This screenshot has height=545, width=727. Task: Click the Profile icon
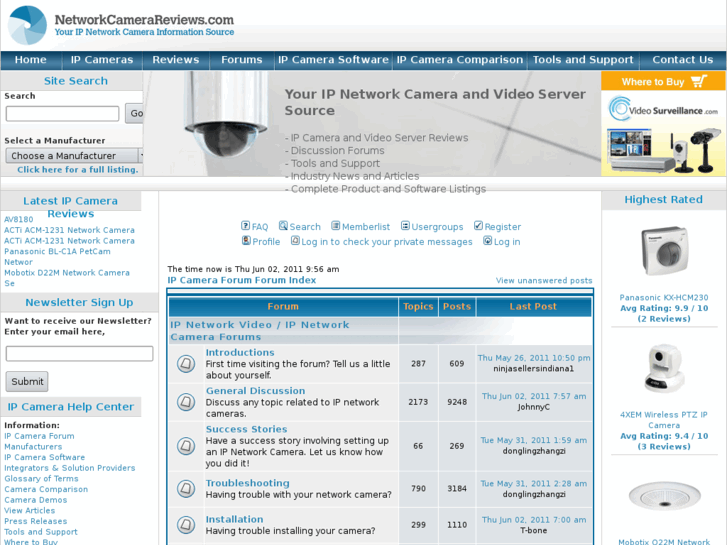pos(246,241)
